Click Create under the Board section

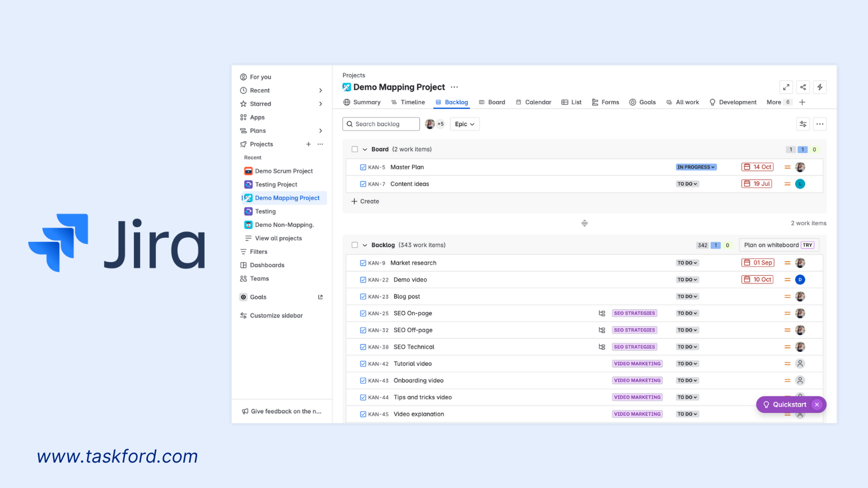365,201
